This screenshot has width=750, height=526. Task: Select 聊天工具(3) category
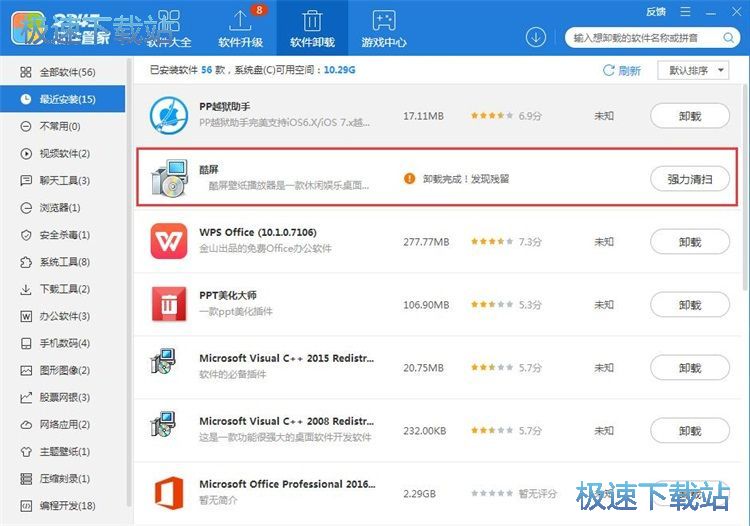pyautogui.click(x=63, y=181)
